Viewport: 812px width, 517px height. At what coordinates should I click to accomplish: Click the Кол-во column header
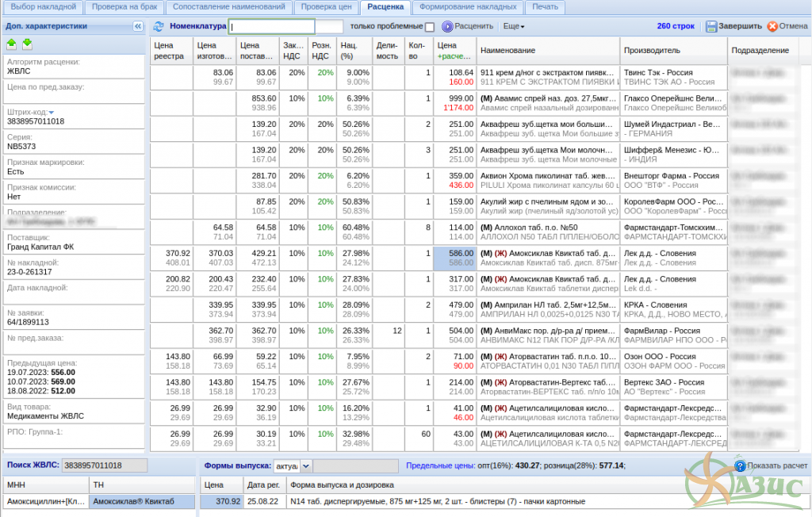tap(419, 50)
